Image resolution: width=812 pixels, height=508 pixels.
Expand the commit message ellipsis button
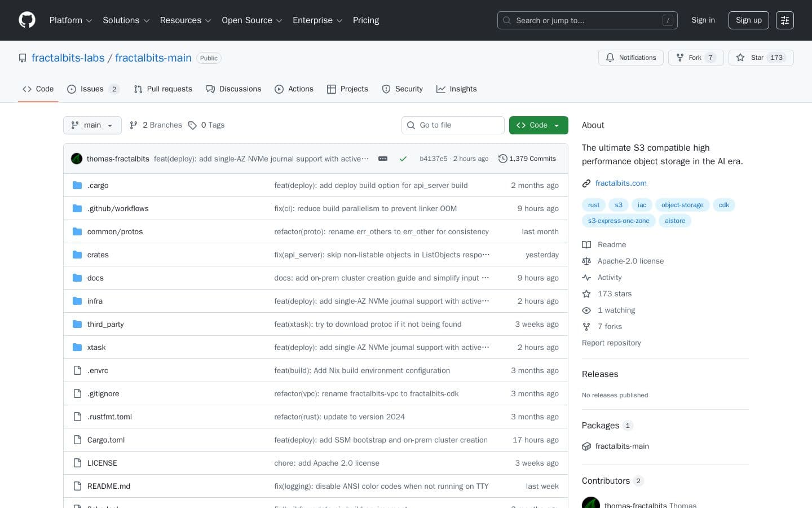[383, 159]
